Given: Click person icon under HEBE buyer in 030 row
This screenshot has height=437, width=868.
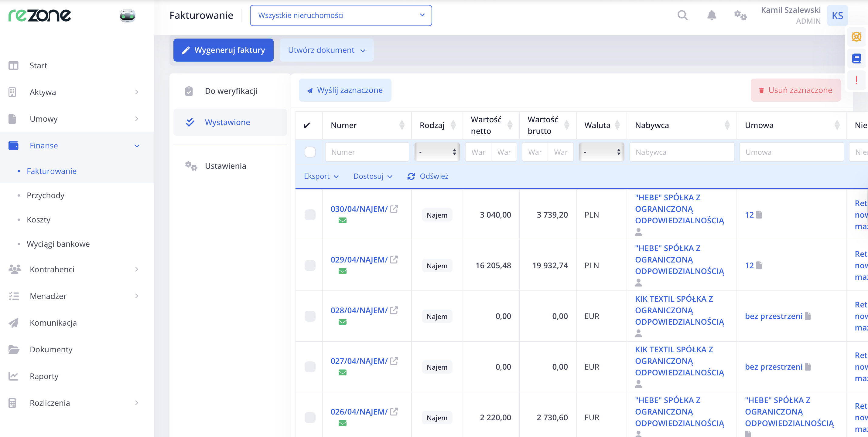Looking at the screenshot, I should (638, 232).
